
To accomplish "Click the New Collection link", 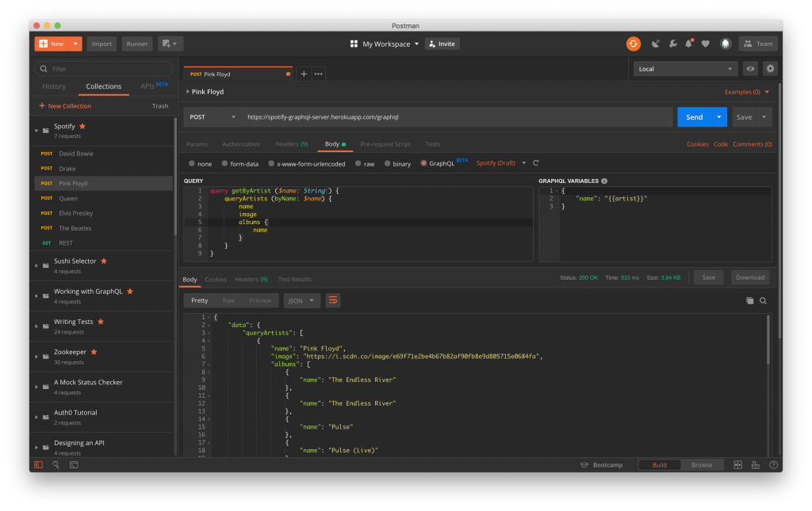I will click(x=65, y=106).
